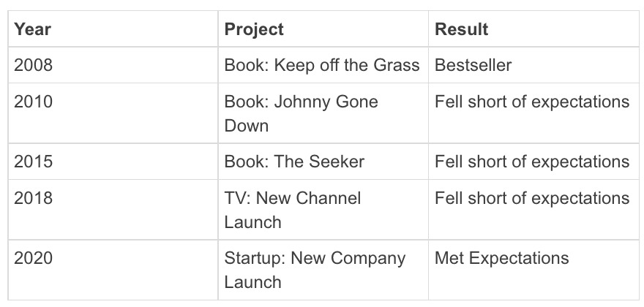Select the 2010 row's 'Fell short of expectations' result

click(x=532, y=102)
